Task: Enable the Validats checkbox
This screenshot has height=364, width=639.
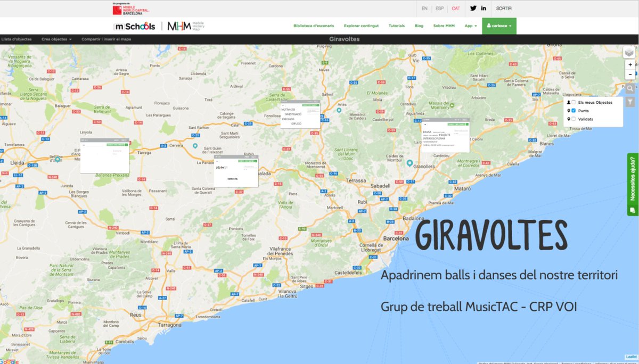Action: 574,119
